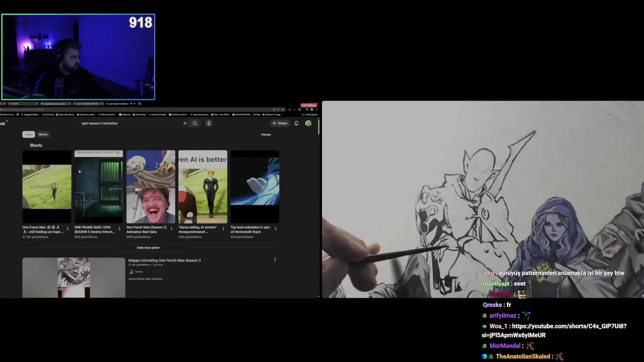Screen dimensions: 644x362
Task: Click the 'Top level animation in opm' short title
Action: click(250, 229)
